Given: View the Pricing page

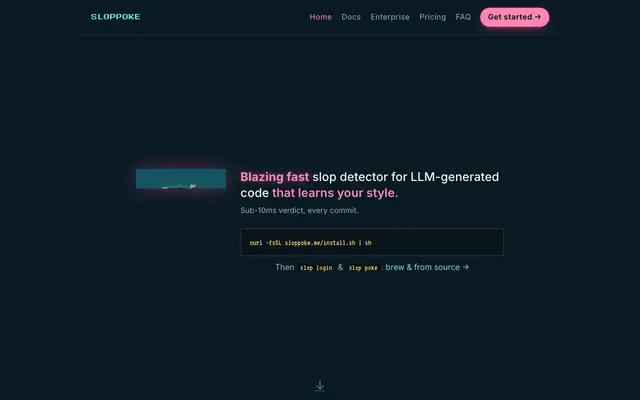Looking at the screenshot, I should [x=433, y=17].
